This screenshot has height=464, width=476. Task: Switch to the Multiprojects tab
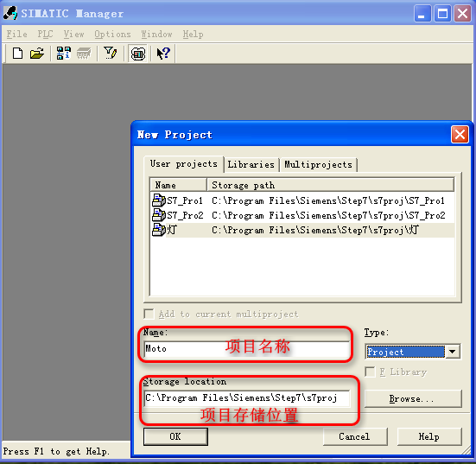click(x=318, y=164)
